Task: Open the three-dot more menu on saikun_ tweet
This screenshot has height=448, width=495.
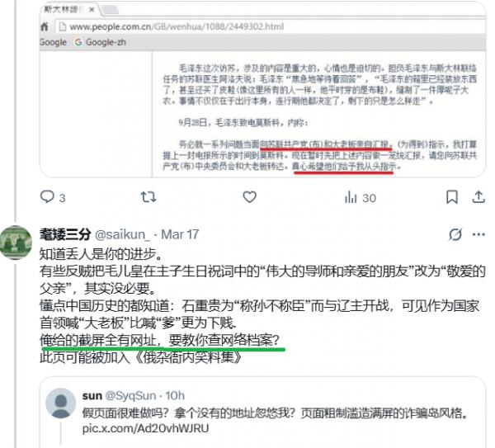Action: pyautogui.click(x=478, y=234)
